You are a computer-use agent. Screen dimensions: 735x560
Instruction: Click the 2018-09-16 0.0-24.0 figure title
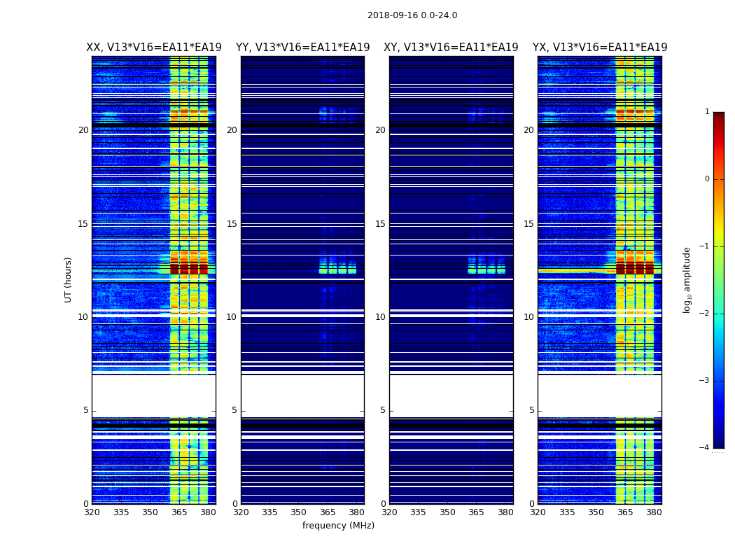(x=412, y=15)
